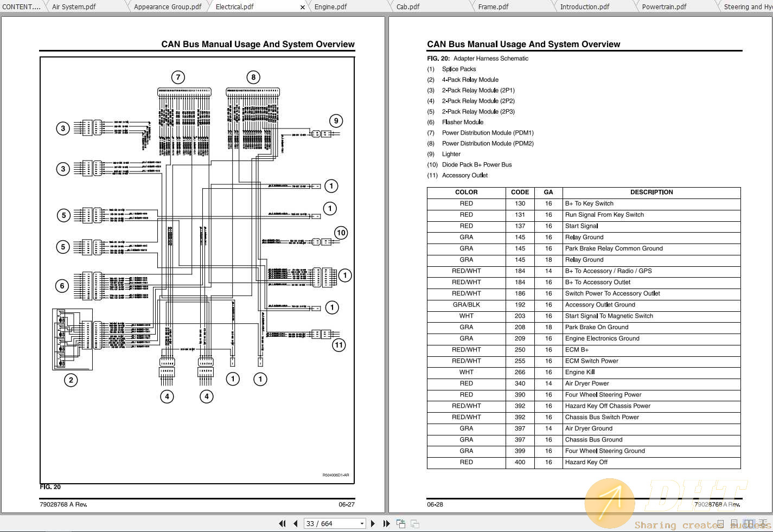
Task: Click legend item 'Accessory Outlet'
Action: click(x=464, y=175)
